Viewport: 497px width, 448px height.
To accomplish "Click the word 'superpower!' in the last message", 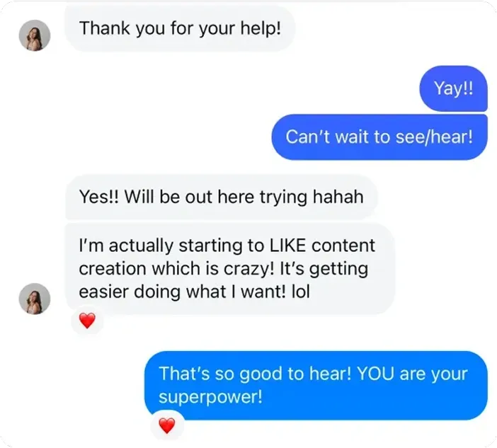I will click(x=210, y=396).
